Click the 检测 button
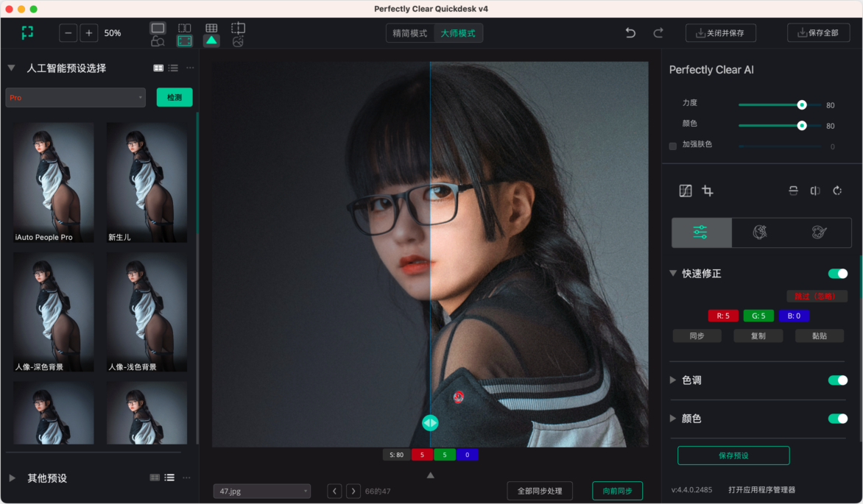 pyautogui.click(x=175, y=97)
